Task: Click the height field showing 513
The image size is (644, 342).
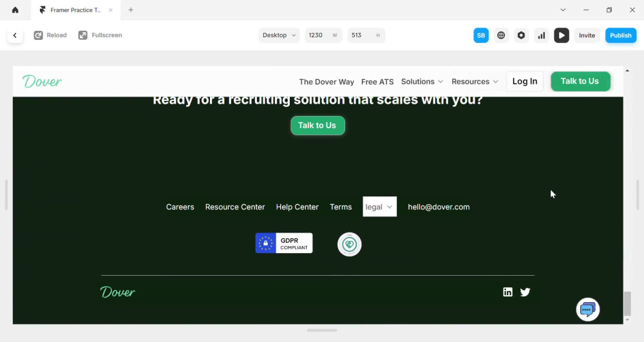Action: (x=366, y=35)
